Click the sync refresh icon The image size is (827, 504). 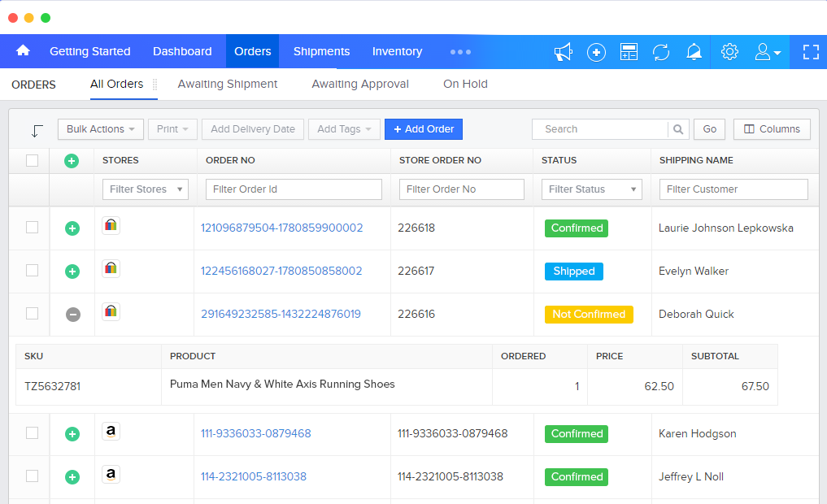pyautogui.click(x=661, y=52)
